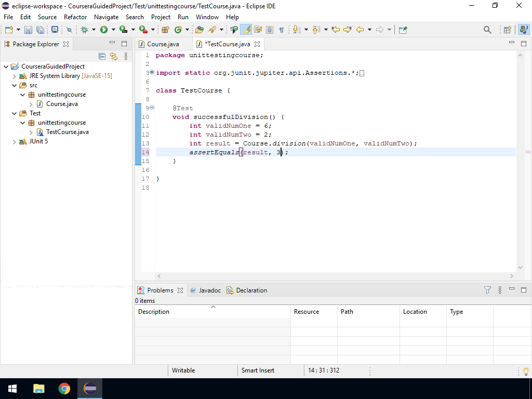Click the green Run button
Viewport: 532px width, 399px height.
coord(104,30)
